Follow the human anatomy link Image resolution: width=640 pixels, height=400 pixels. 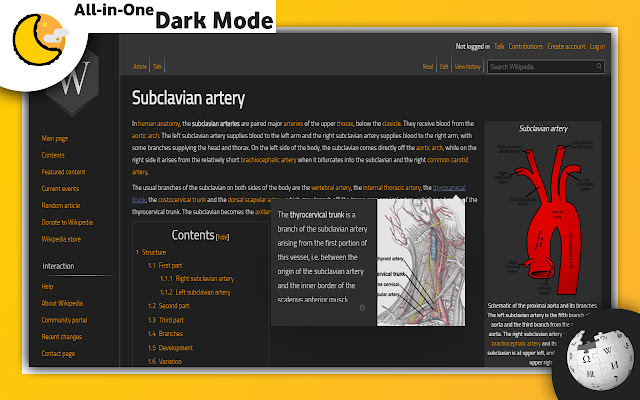[159, 123]
